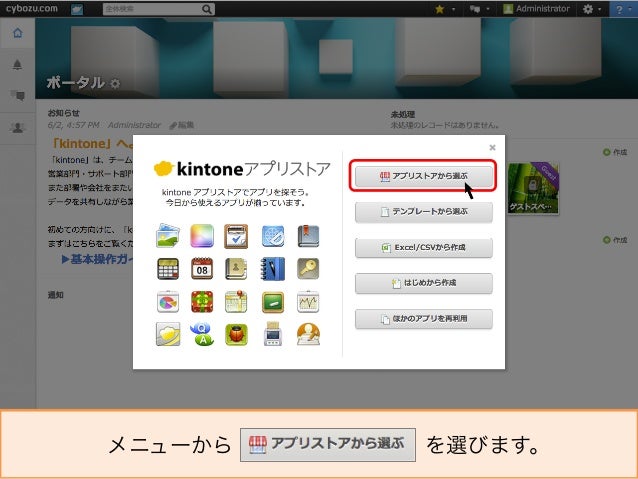Screen dimensions: 638x479
Task: Select Excel/CSVから作成 button
Action: pyautogui.click(x=423, y=247)
